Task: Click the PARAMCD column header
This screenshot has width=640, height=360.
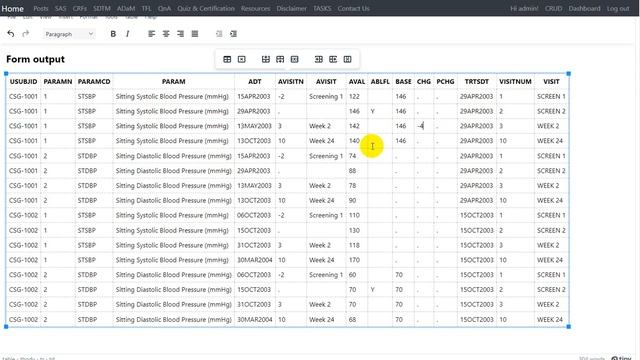Action: tap(94, 82)
